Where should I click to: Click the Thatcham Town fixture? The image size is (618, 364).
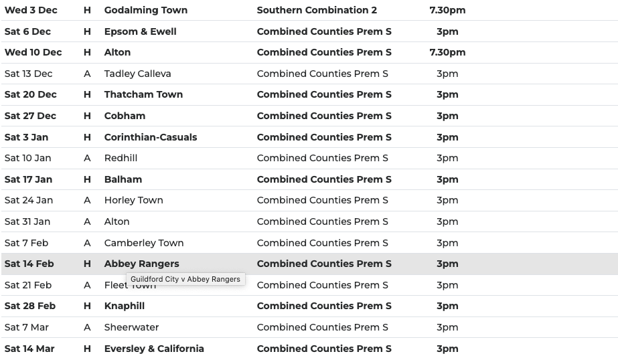143,94
